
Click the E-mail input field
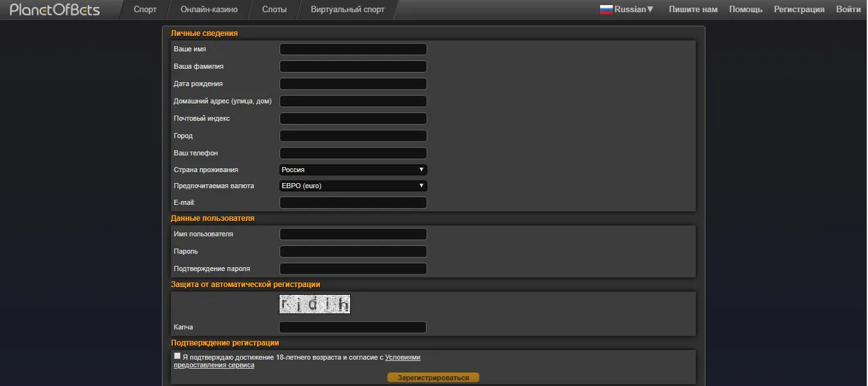[x=353, y=203]
